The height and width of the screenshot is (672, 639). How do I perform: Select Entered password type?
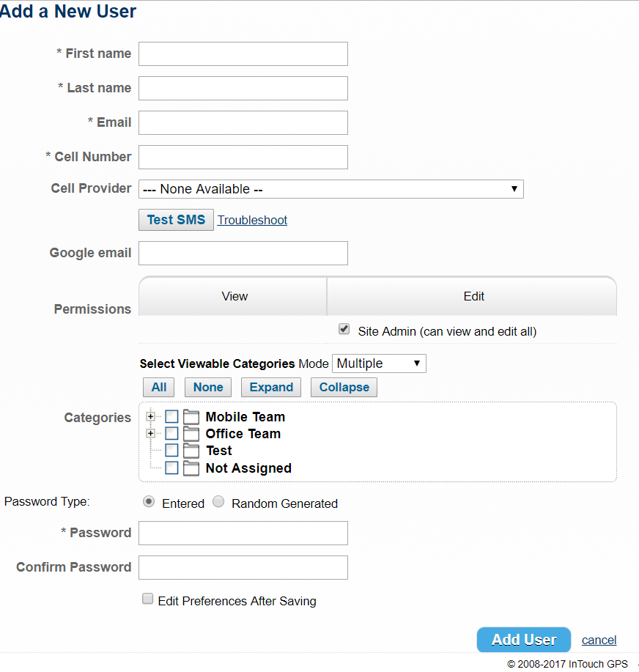(x=149, y=501)
